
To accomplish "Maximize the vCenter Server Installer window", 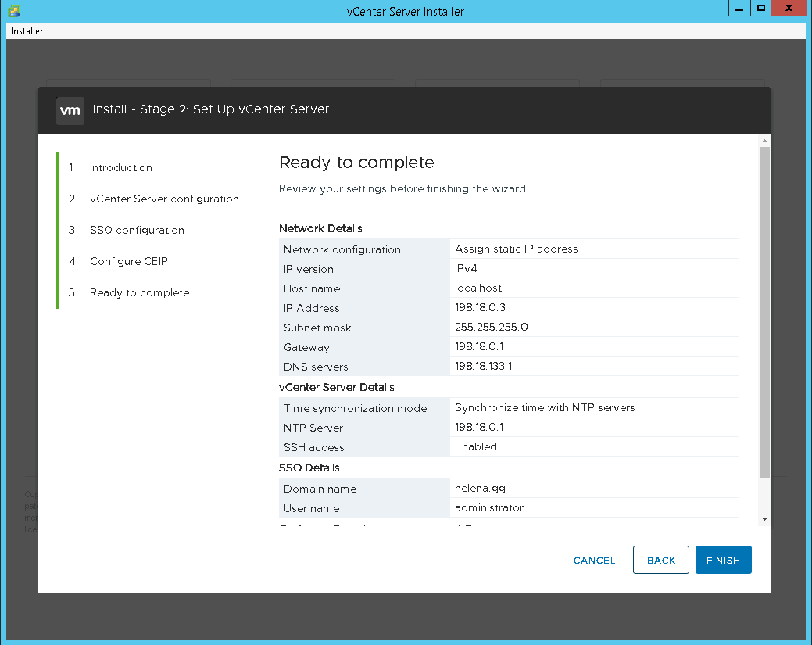I will (761, 9).
